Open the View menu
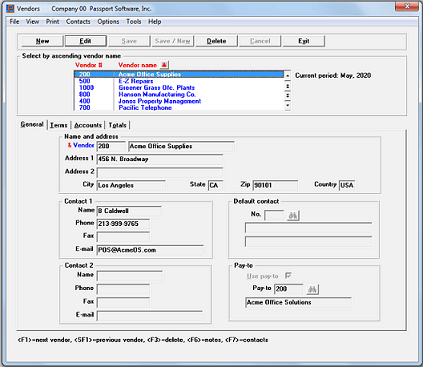This screenshot has height=367, width=423. (x=32, y=22)
